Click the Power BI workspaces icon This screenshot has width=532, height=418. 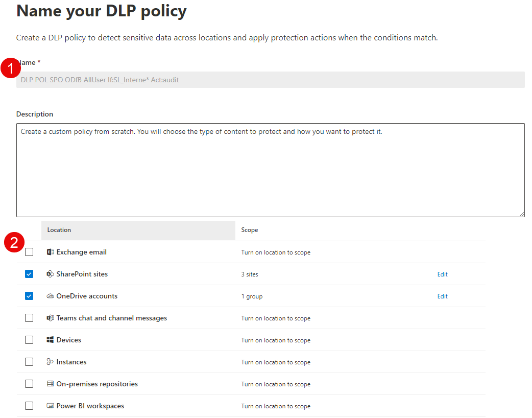click(x=50, y=406)
